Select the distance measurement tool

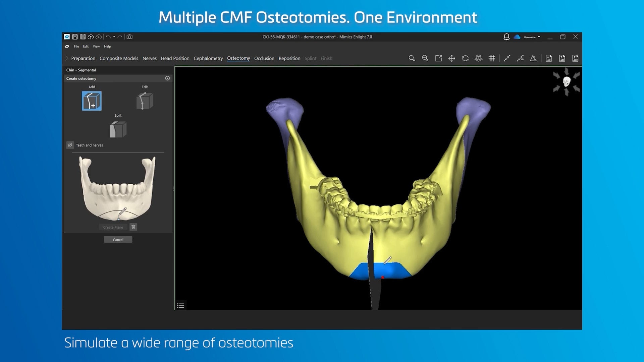pos(507,58)
